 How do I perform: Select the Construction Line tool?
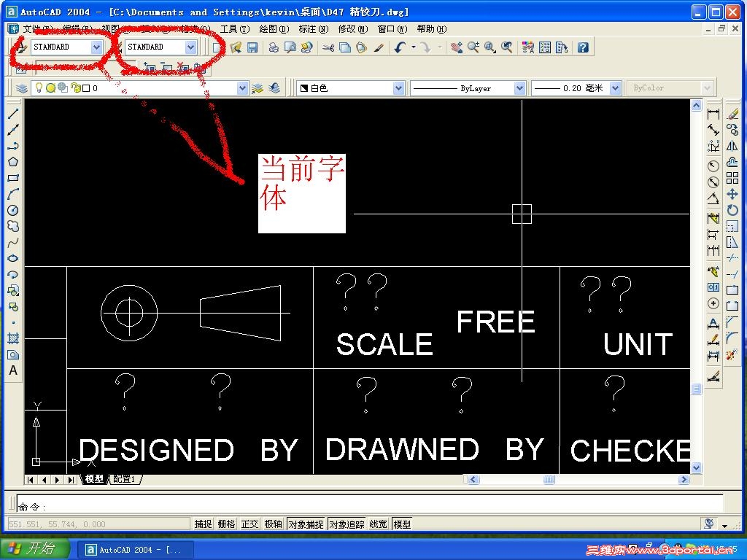tap(13, 130)
